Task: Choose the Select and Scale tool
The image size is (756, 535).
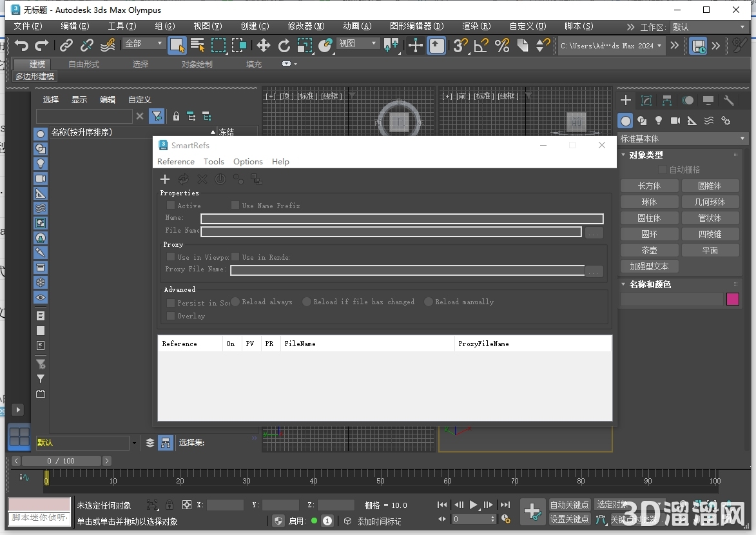Action: coord(305,45)
